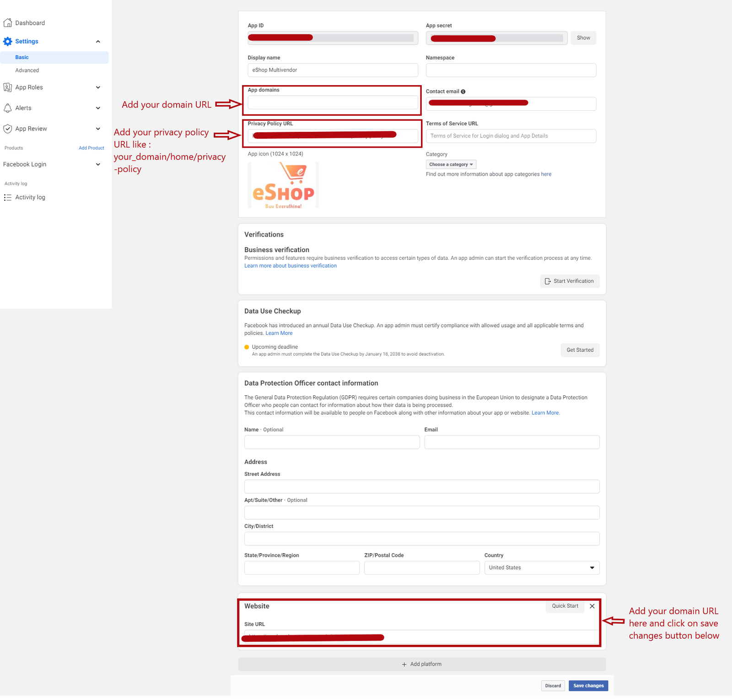This screenshot has width=732, height=700.
Task: Select the Basic settings item
Action: tap(54, 57)
